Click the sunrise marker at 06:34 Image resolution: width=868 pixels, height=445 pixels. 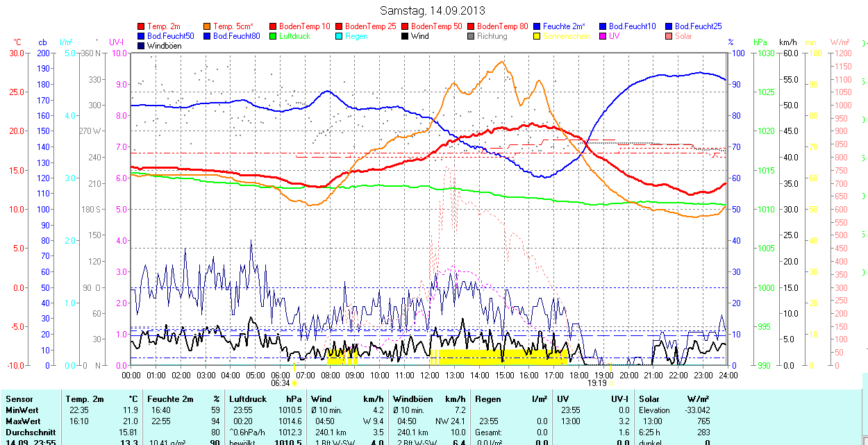pyautogui.click(x=294, y=383)
